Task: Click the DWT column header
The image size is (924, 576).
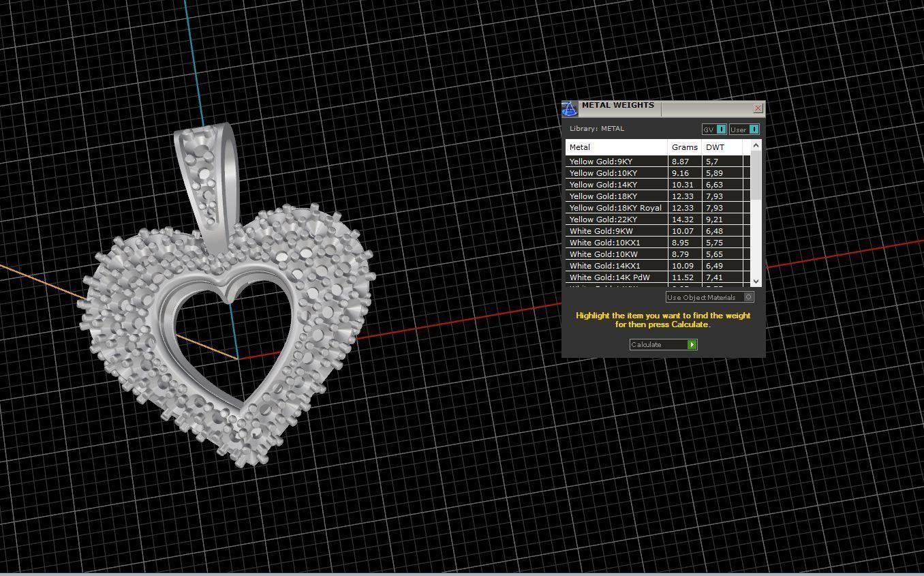Action: coord(722,147)
